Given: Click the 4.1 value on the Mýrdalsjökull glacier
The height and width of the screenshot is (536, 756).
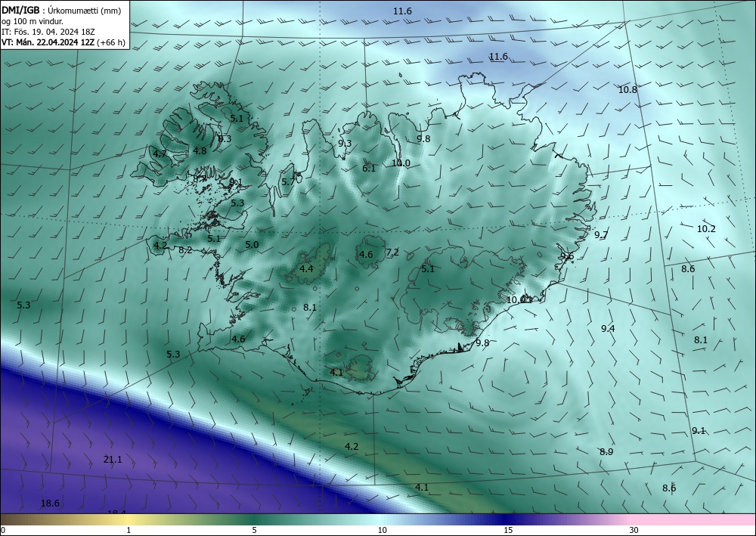Looking at the screenshot, I should 336,373.
